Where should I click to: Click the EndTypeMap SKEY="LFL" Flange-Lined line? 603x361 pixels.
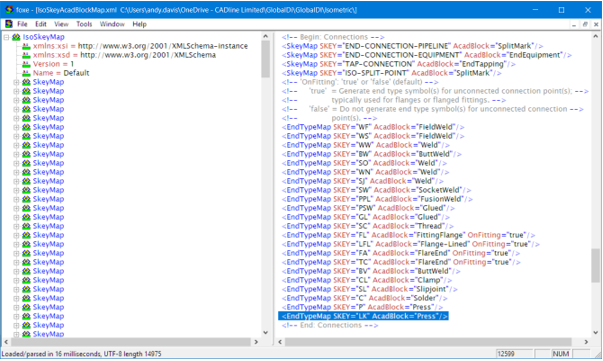411,244
